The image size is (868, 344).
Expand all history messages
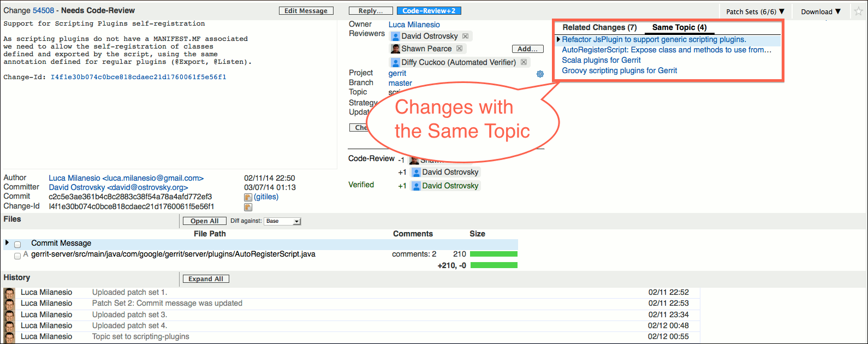(206, 278)
